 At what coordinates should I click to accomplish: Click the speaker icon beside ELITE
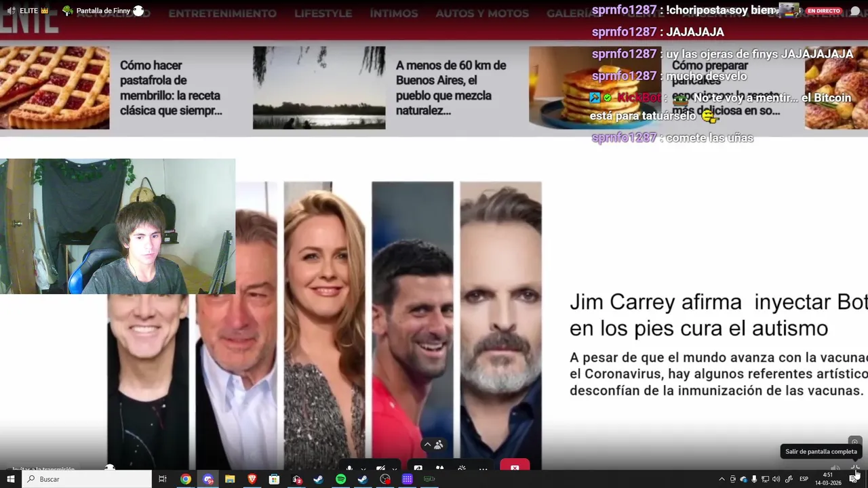pyautogui.click(x=11, y=11)
